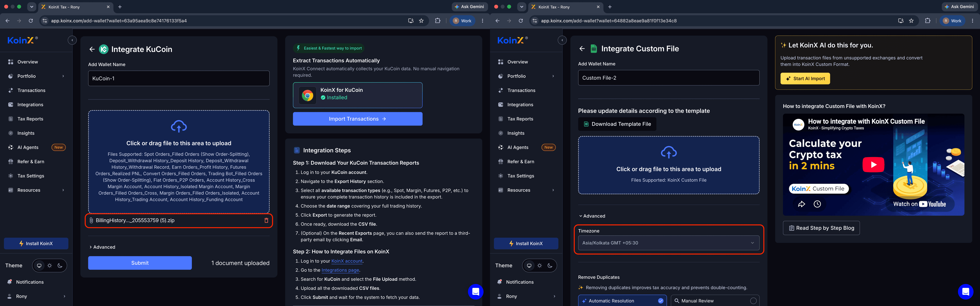Open chat support bubble in right window
This screenshot has width=980, height=306.
(965, 291)
